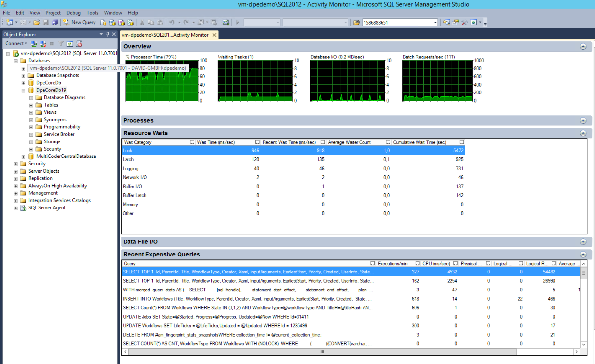595x364 pixels.
Task: Click the Open File folder icon
Action: pyautogui.click(x=37, y=22)
